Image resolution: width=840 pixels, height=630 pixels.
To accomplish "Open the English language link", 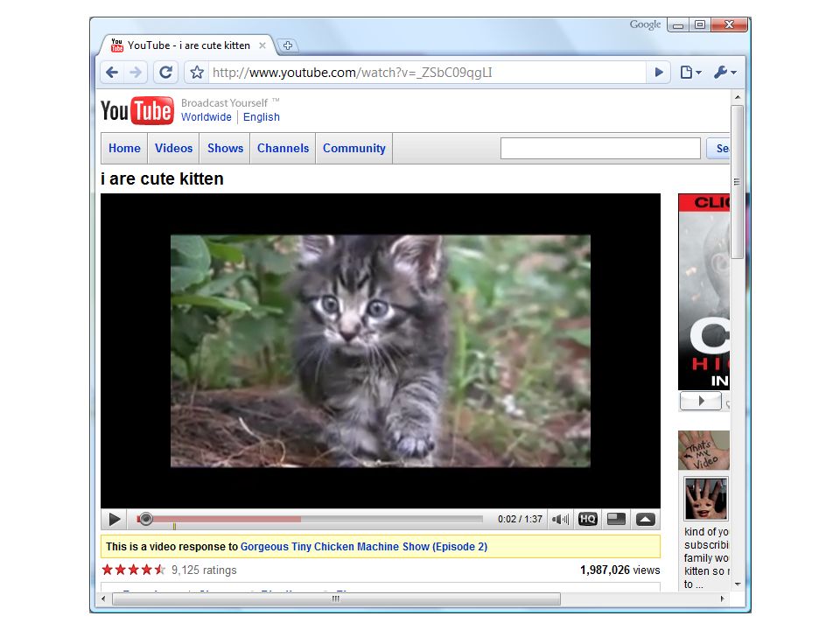I will [x=262, y=116].
